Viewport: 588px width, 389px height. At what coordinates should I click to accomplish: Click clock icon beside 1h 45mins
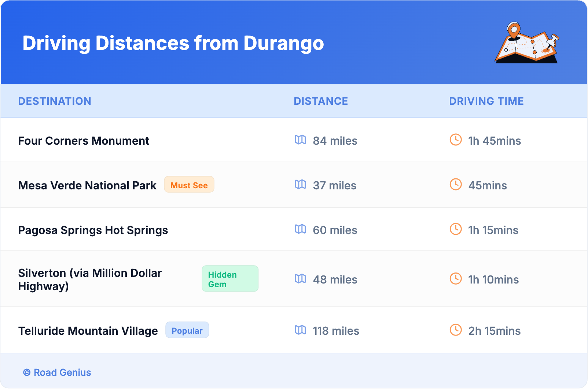(456, 140)
